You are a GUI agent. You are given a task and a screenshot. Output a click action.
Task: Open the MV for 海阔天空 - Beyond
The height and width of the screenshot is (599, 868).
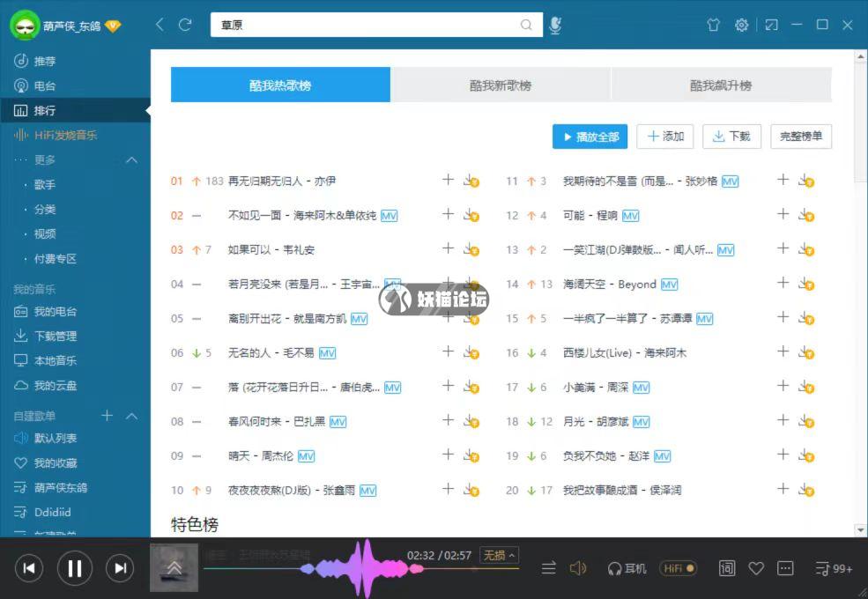coord(669,285)
